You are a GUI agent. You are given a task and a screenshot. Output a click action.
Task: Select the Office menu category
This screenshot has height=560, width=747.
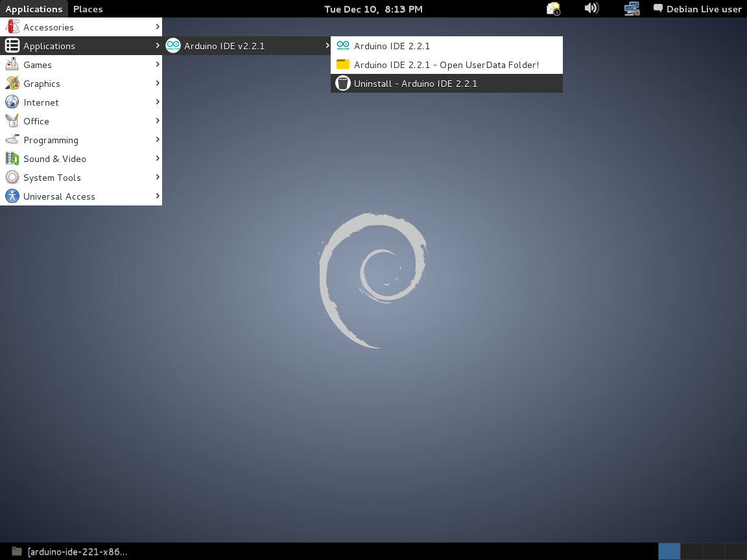tap(36, 121)
